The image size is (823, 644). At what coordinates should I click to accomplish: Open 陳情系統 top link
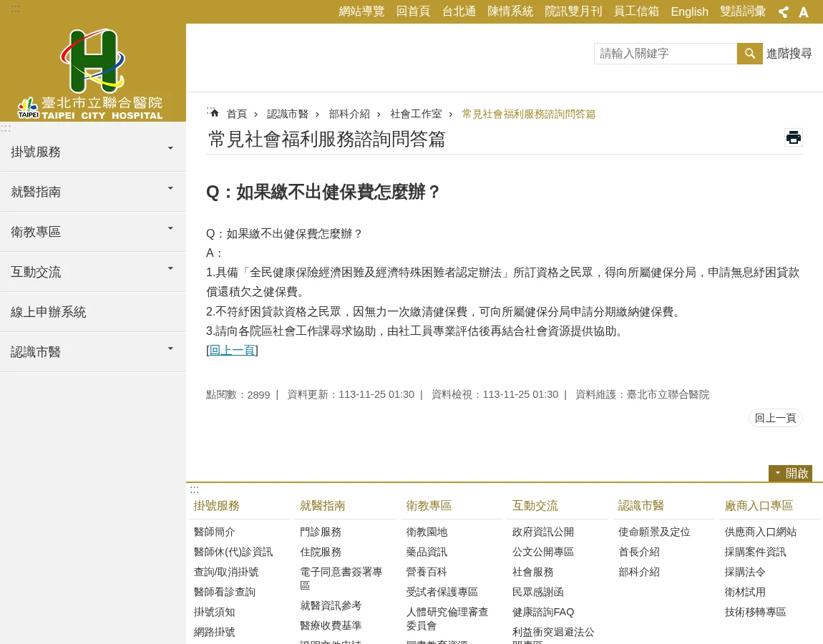point(510,11)
